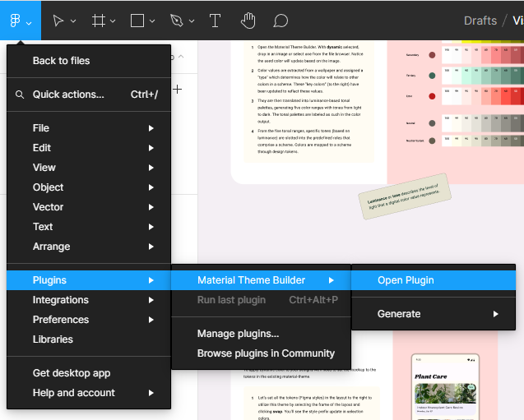Open Frame tool options chevron

click(113, 21)
